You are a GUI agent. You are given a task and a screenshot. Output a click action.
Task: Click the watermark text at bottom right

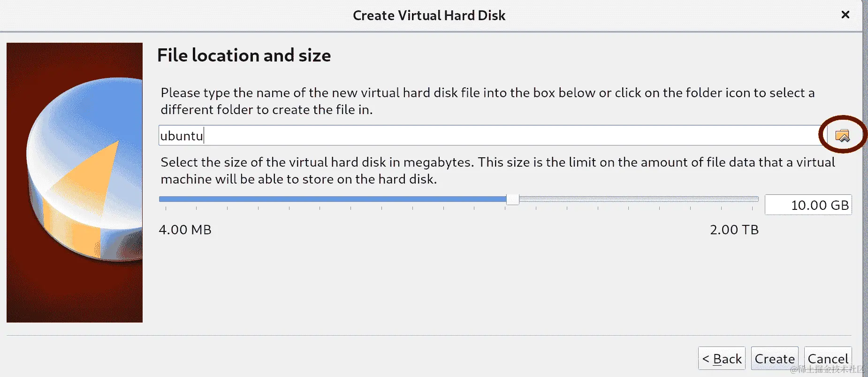[828, 369]
